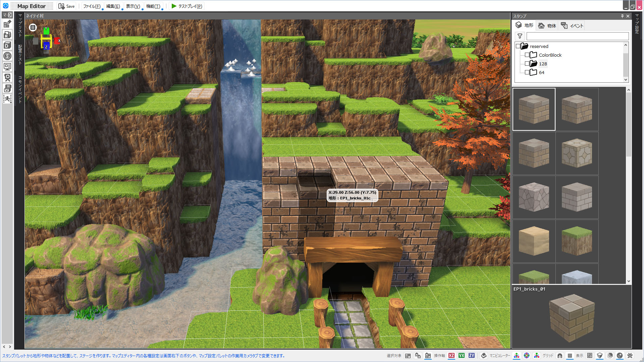This screenshot has width=644, height=362.
Task: Open the ファイル(F) menu
Action: 92,6
